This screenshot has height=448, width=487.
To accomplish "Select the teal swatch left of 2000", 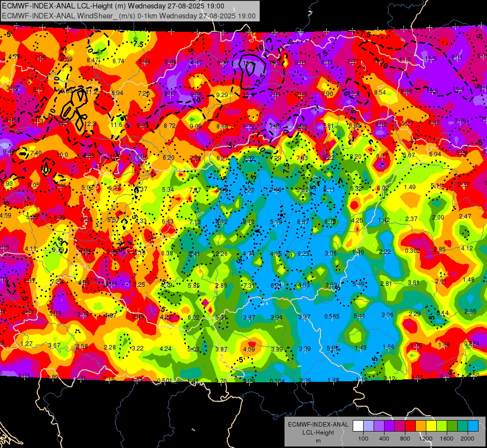I will tap(463, 426).
